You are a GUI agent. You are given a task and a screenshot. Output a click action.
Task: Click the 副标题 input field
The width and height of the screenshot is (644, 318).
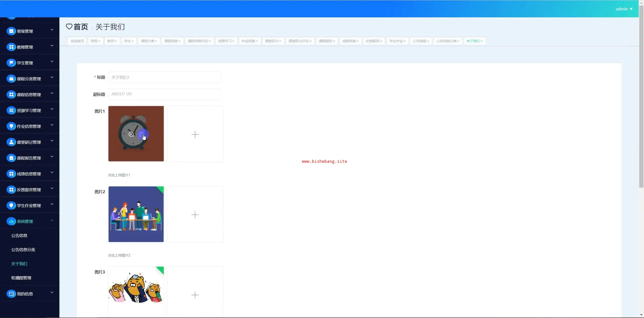[164, 94]
